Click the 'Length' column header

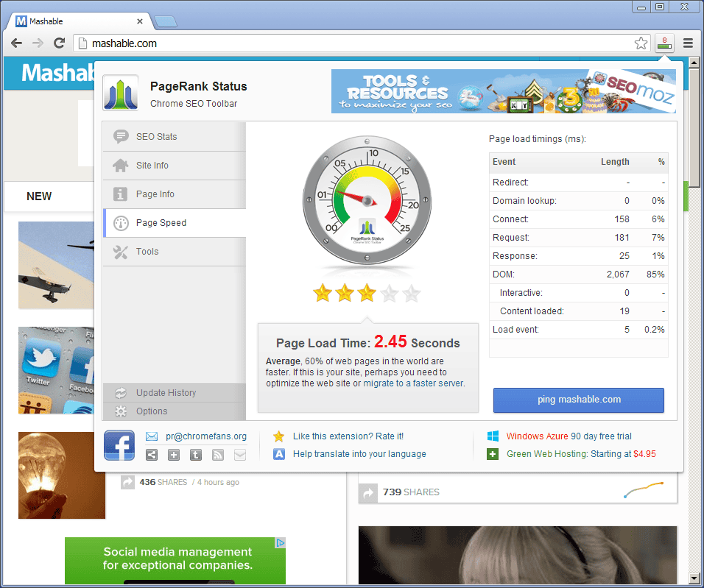point(615,162)
